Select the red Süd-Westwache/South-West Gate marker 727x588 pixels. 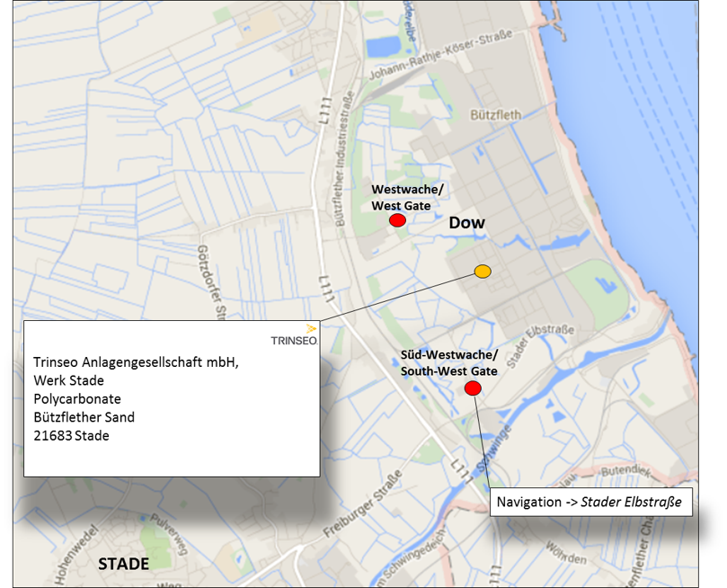[474, 388]
